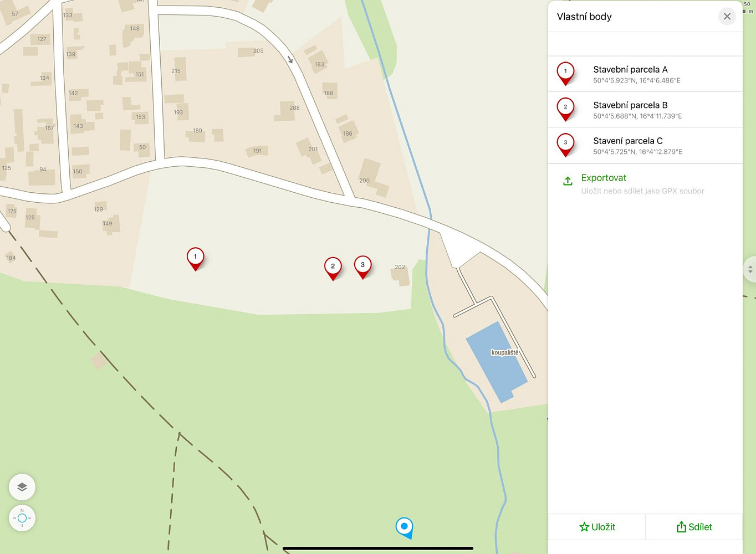The image size is (756, 554).
Task: Save points with the Uložit button
Action: (597, 527)
